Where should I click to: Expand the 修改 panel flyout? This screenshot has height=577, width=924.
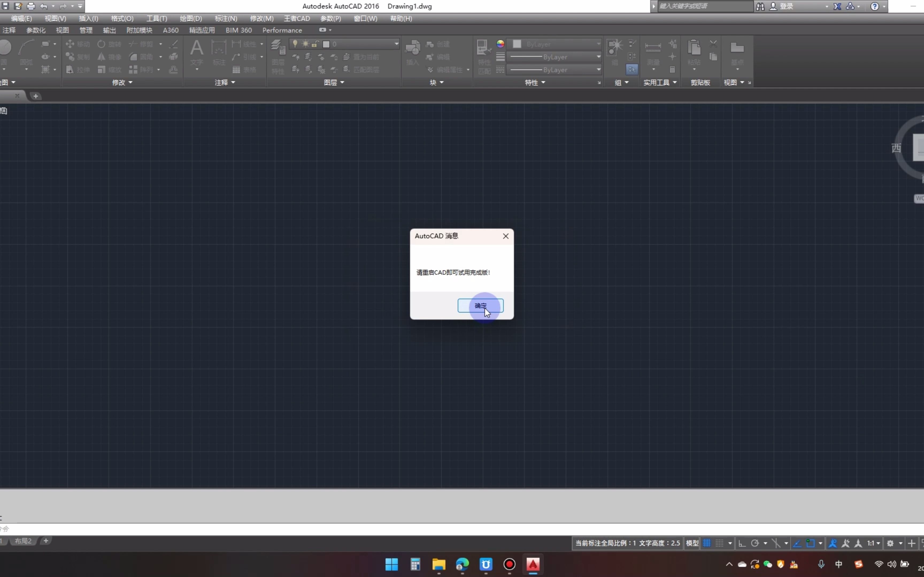(122, 83)
